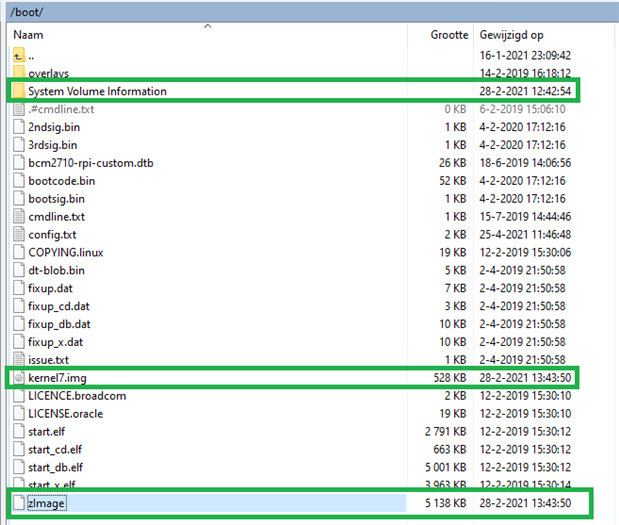Image resolution: width=619 pixels, height=525 pixels.
Task: Select the overlays folder icon
Action: pos(18,74)
